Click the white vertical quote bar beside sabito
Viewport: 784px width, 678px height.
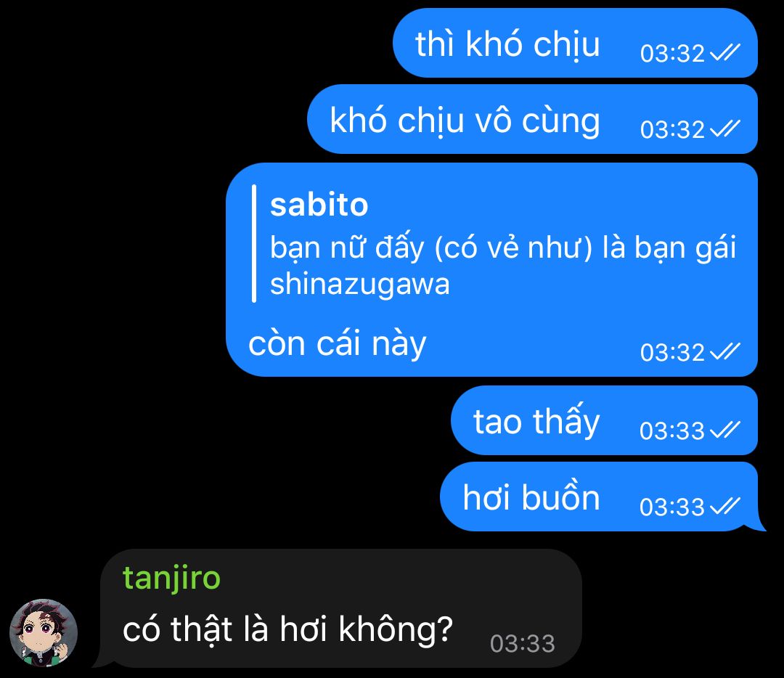point(254,243)
